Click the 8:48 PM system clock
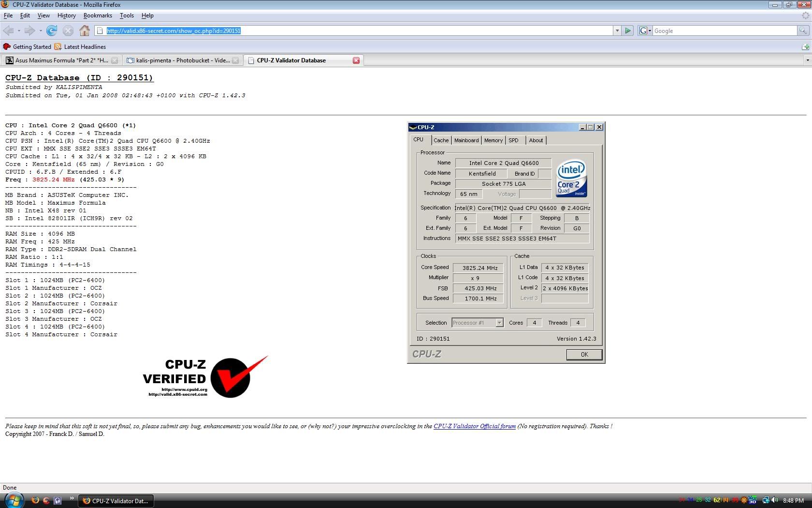This screenshot has width=812, height=508. click(x=793, y=501)
